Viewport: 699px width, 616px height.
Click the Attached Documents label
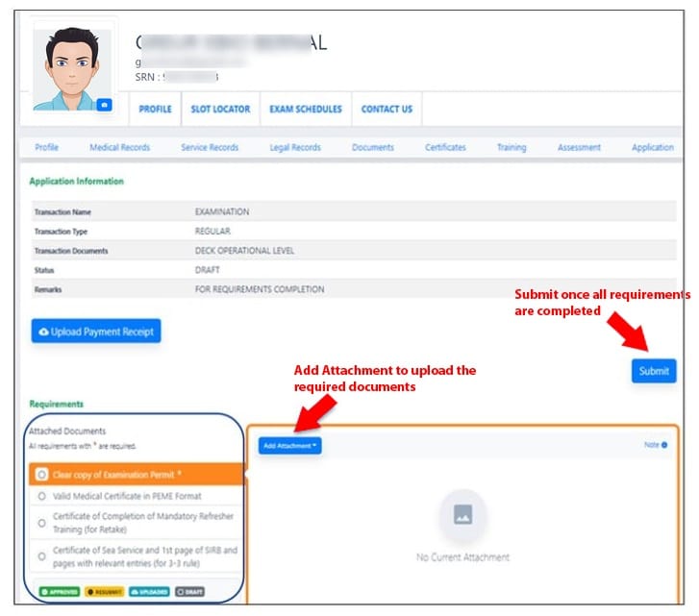(67, 431)
